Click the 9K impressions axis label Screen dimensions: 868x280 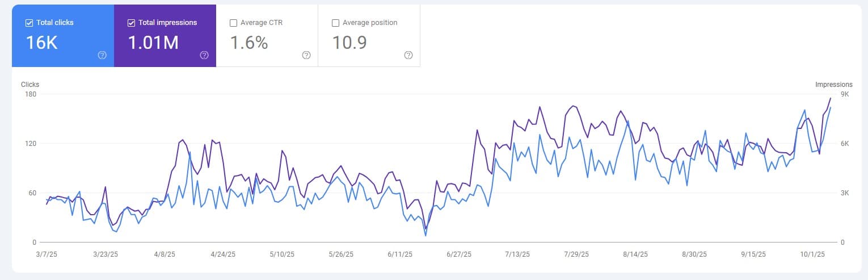845,94
